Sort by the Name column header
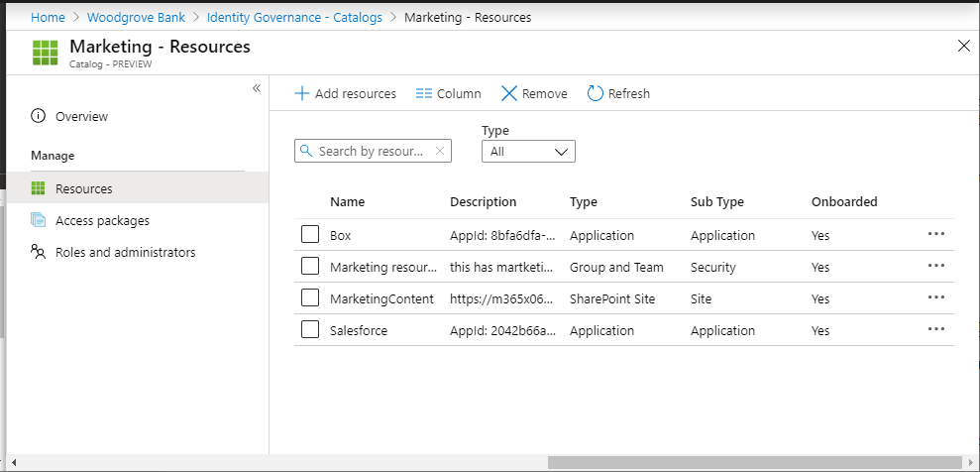 [x=347, y=202]
